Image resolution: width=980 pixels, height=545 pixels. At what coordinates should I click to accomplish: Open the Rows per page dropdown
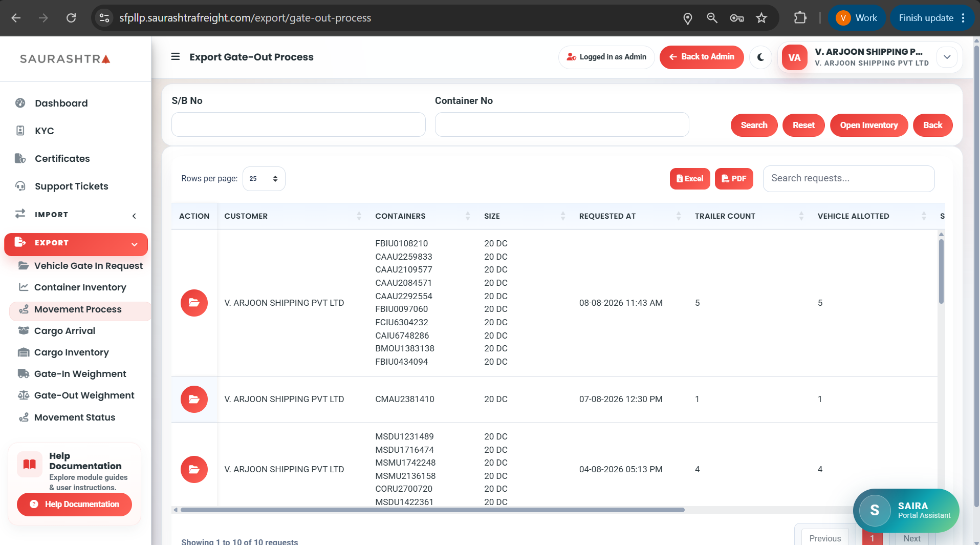pyautogui.click(x=264, y=179)
